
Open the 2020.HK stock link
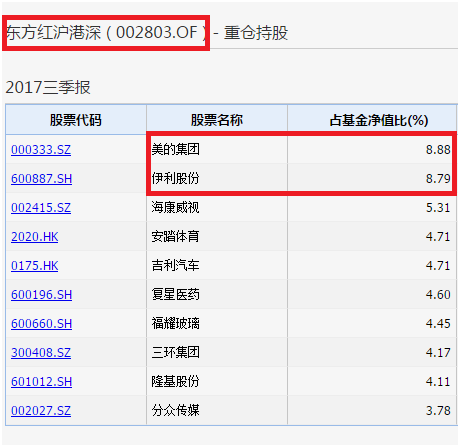tap(35, 237)
